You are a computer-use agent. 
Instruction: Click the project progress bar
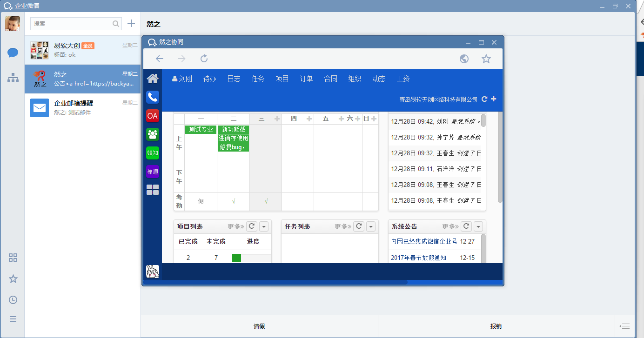pos(251,258)
